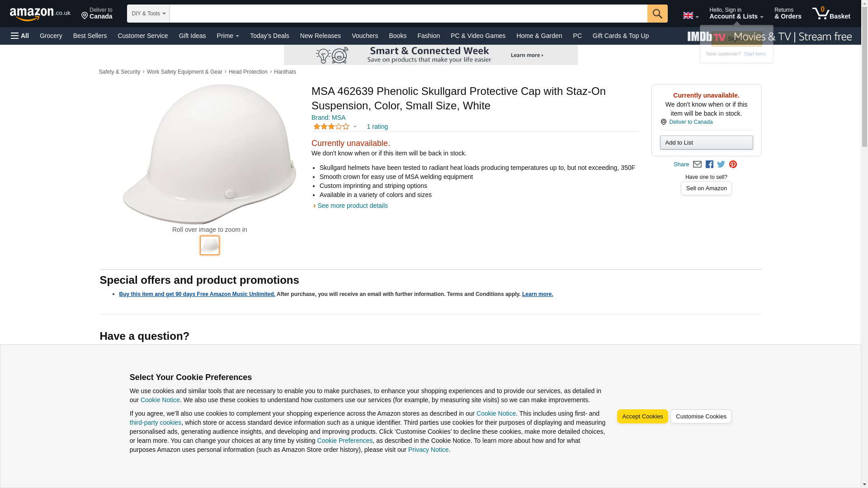
Task: Select the white hardhat thumbnail image
Action: point(210,245)
